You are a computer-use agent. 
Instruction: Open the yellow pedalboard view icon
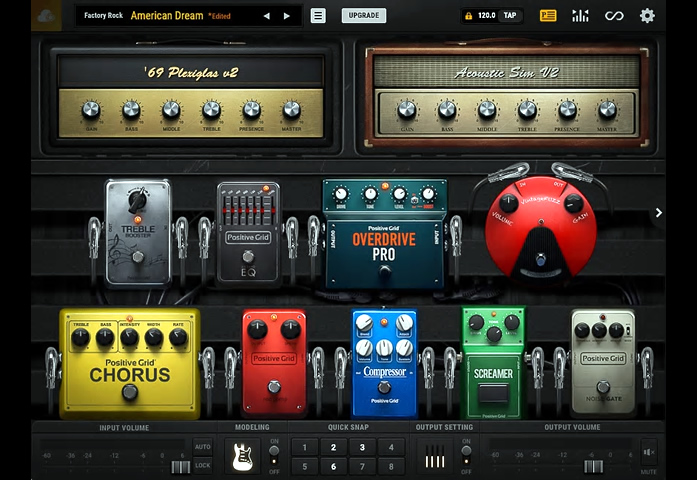(548, 16)
